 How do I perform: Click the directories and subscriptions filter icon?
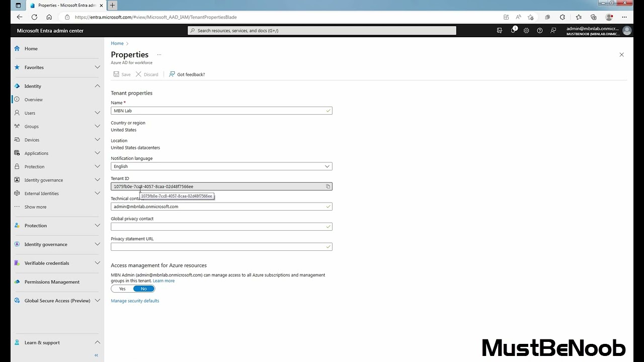(499, 30)
